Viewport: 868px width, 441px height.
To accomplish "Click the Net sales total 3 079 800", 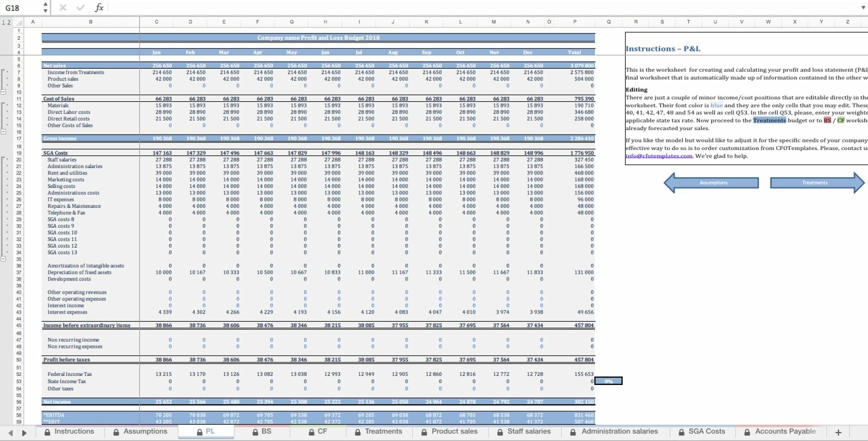I will 582,66.
